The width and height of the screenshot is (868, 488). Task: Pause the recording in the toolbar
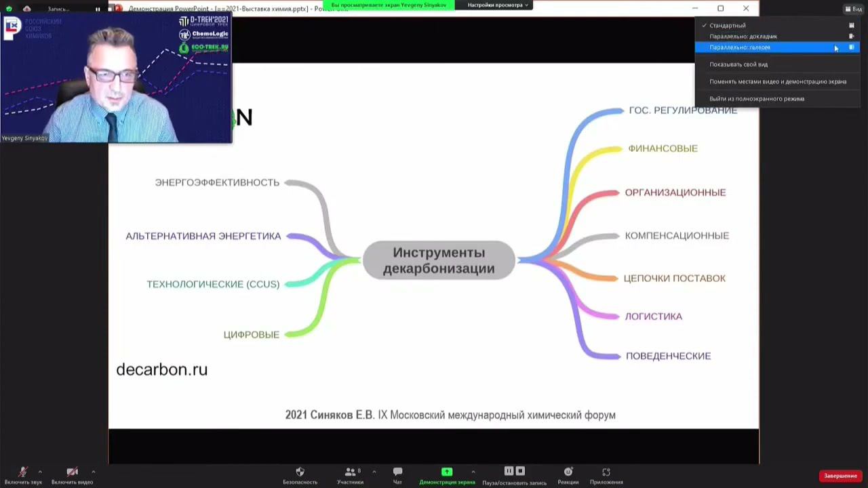pyautogui.click(x=509, y=471)
